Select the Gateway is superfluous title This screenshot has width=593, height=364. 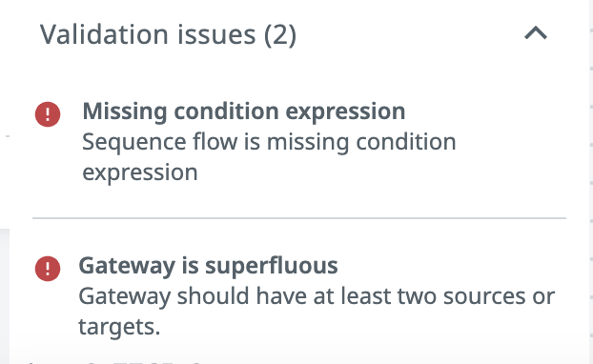coord(208,266)
